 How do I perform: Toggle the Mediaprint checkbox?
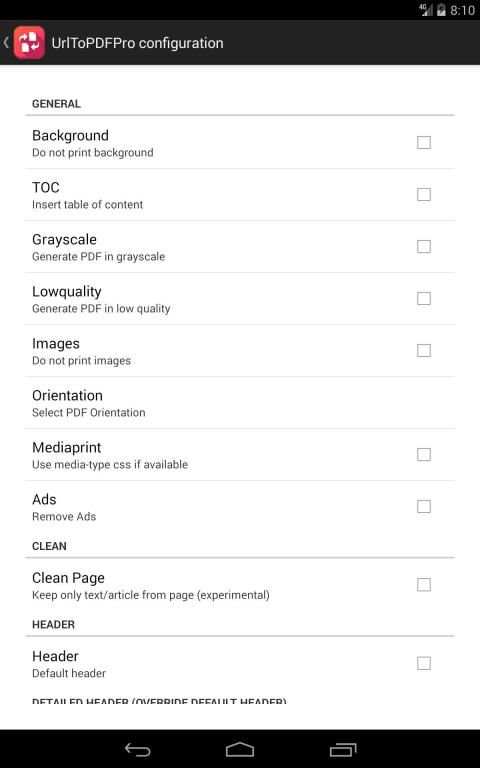(424, 455)
